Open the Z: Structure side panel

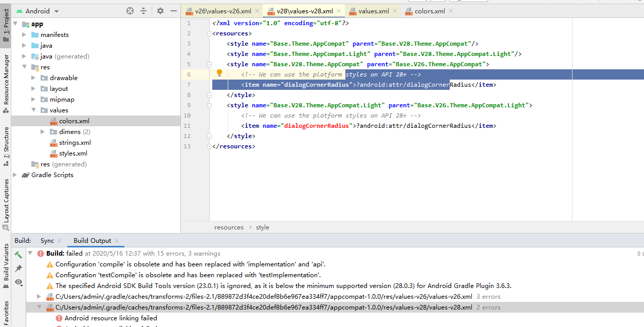pos(6,147)
